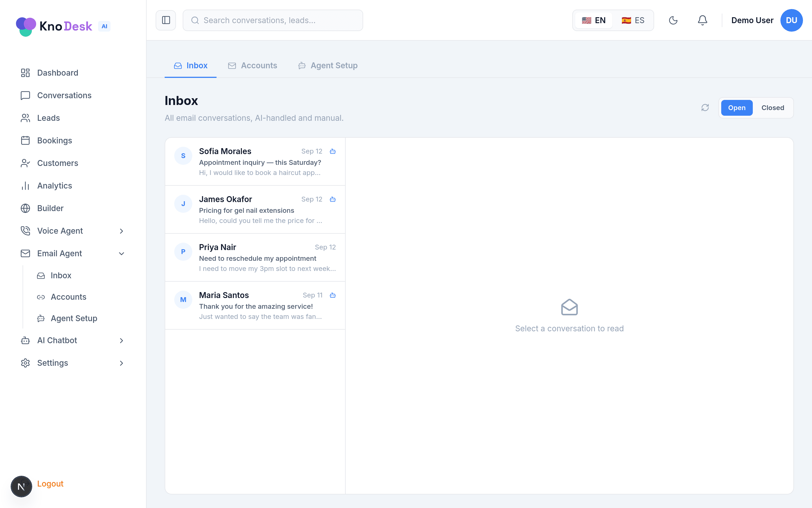This screenshot has height=508, width=812.
Task: Click the P avatar for Priya Nair
Action: tap(183, 251)
